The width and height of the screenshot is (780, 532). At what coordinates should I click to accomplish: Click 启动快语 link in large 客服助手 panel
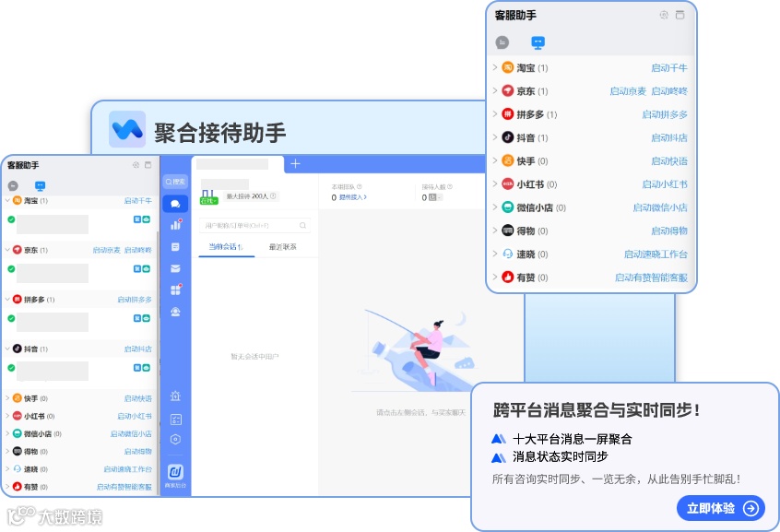669,161
